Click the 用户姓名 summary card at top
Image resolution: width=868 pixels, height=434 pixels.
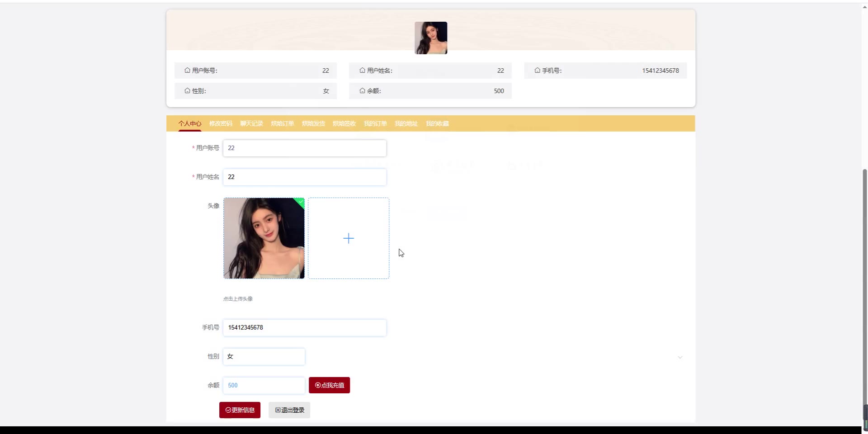tap(430, 71)
